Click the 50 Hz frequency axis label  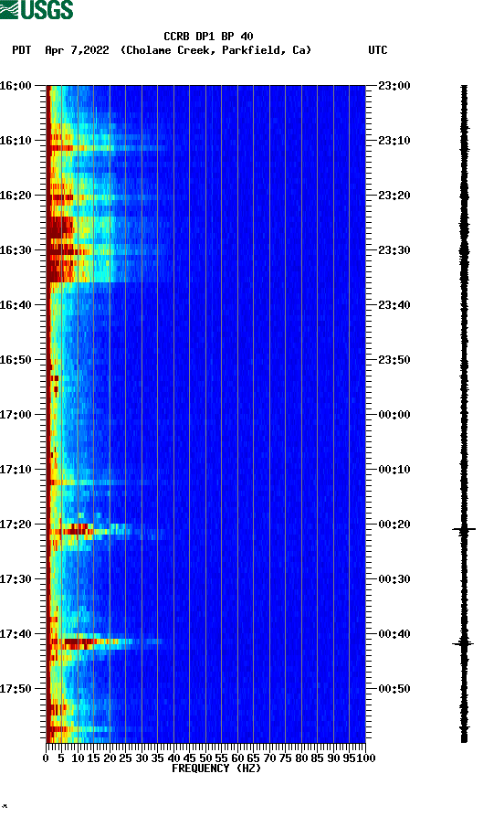tap(205, 758)
